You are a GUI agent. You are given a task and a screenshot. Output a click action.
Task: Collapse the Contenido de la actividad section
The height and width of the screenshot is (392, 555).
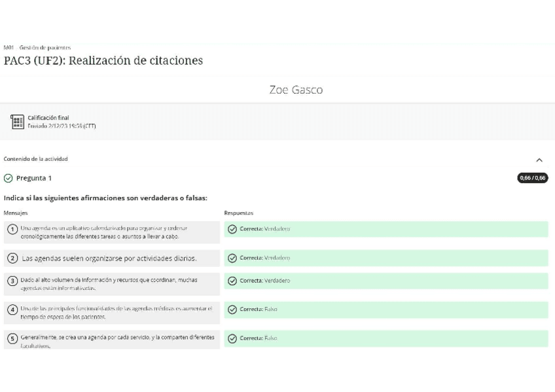click(x=539, y=160)
